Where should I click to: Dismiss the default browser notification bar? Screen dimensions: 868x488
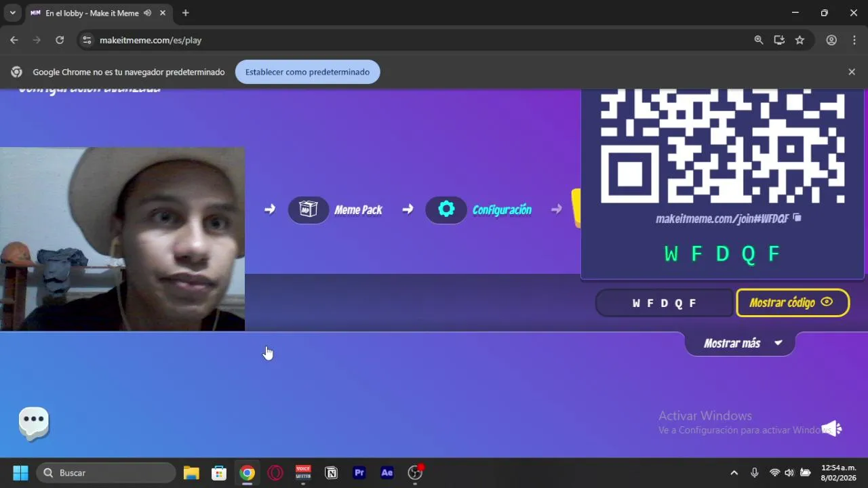coord(852,72)
